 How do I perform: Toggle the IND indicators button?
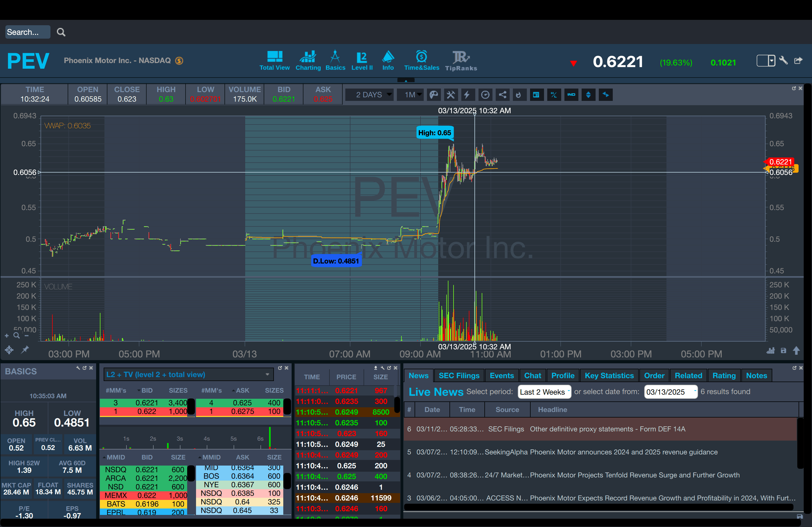point(571,95)
